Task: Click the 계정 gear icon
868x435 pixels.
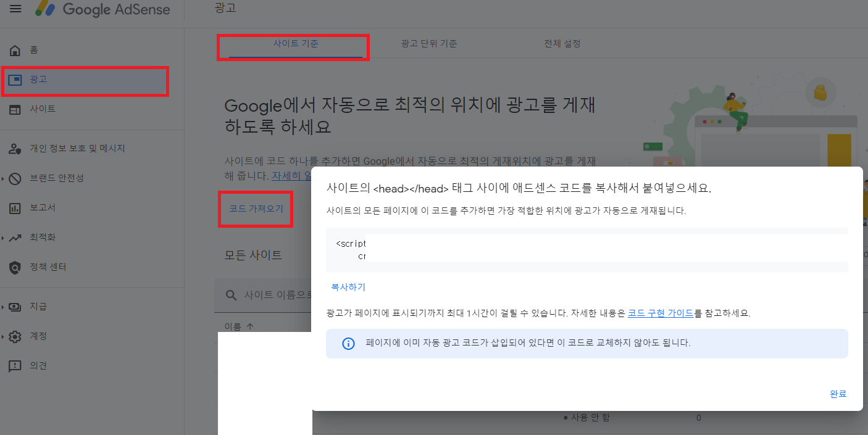Action: [x=15, y=336]
